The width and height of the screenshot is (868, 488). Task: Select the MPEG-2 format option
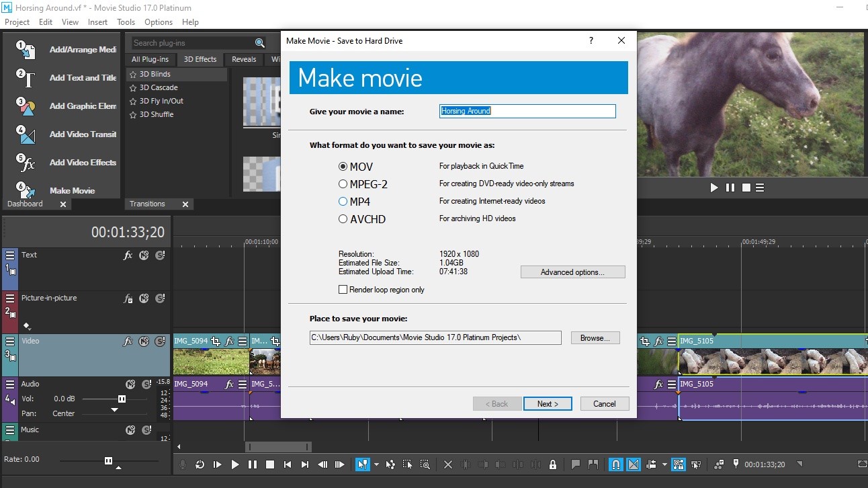tap(343, 184)
